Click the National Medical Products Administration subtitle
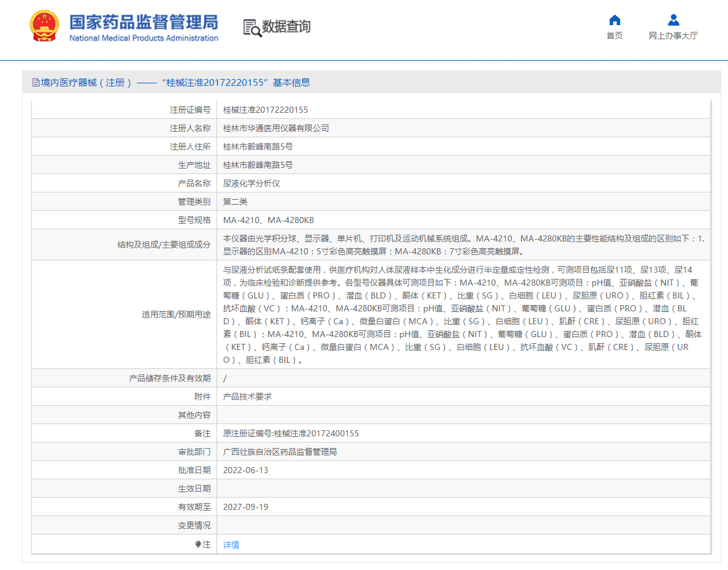This screenshot has height=570, width=728. [144, 38]
